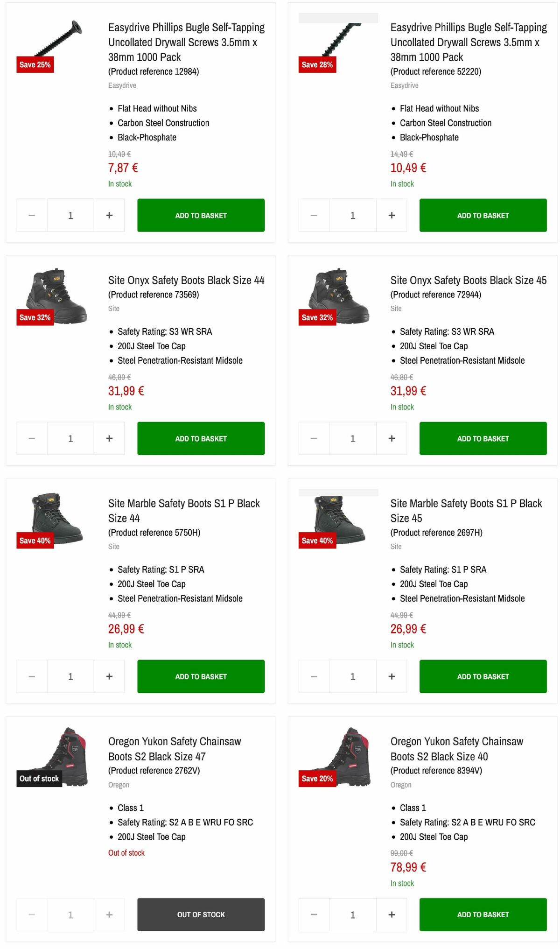Add Site Onyx Boots Size 45 to basket

tap(483, 438)
